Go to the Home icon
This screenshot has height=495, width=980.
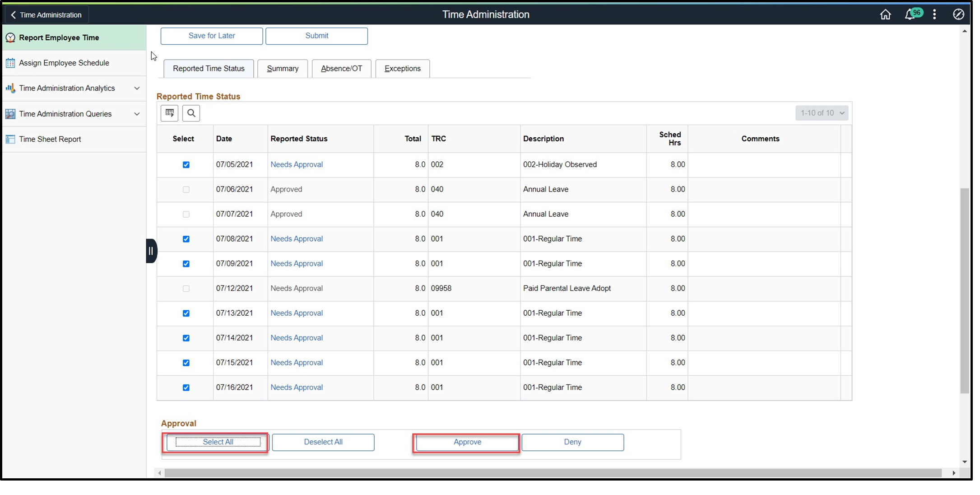point(885,14)
